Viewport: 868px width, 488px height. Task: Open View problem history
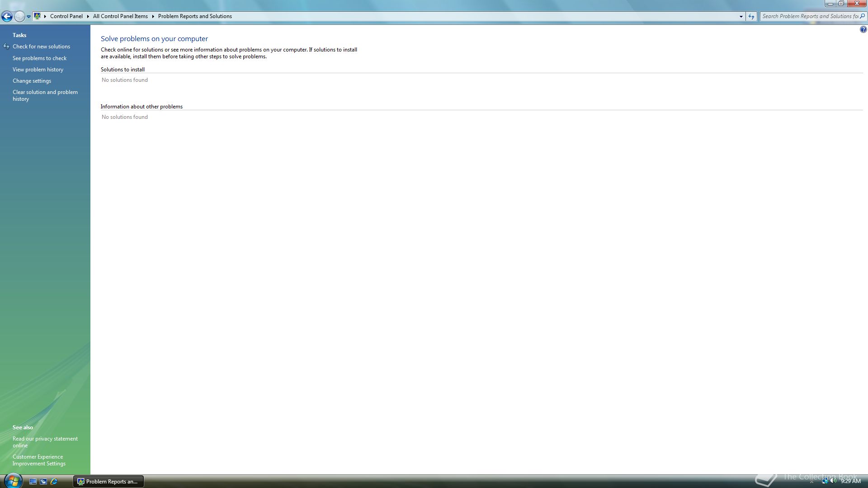point(38,70)
